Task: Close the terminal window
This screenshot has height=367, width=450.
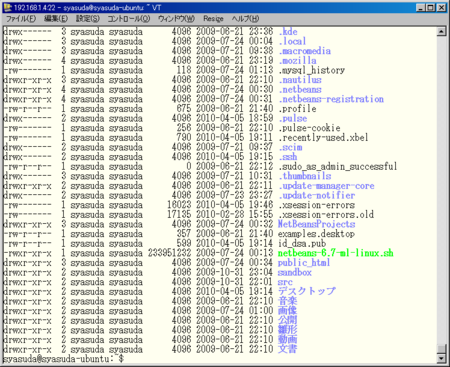Action: (x=441, y=7)
